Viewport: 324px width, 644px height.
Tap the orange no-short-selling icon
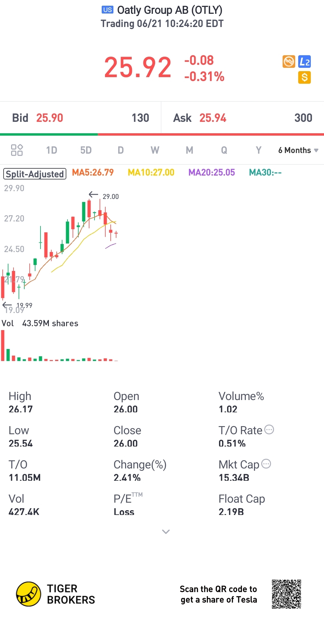click(289, 62)
